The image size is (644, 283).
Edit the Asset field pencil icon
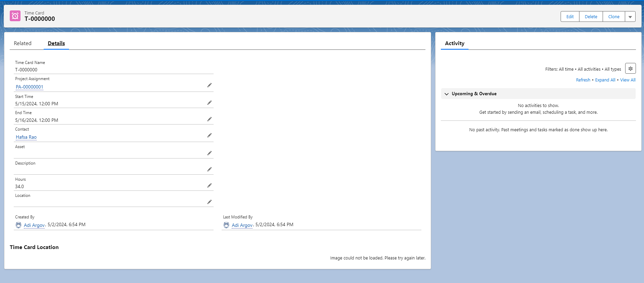[x=209, y=153]
